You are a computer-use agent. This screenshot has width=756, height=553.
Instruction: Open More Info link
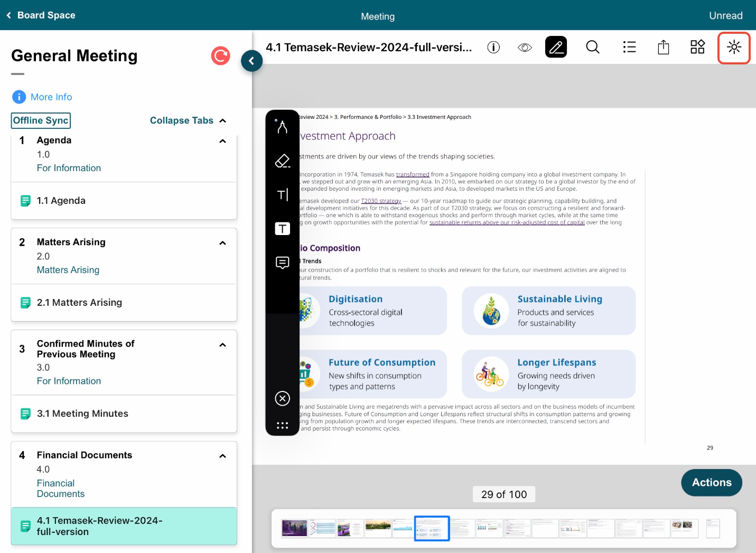click(x=51, y=97)
